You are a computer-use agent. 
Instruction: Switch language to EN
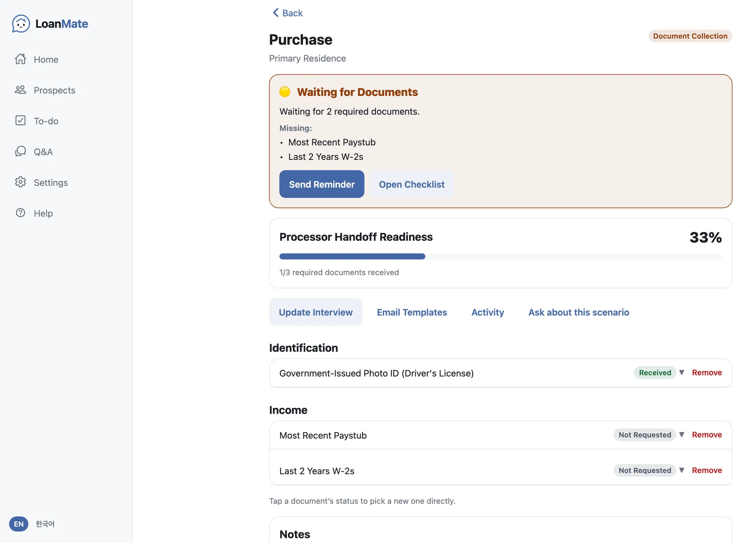(x=19, y=524)
